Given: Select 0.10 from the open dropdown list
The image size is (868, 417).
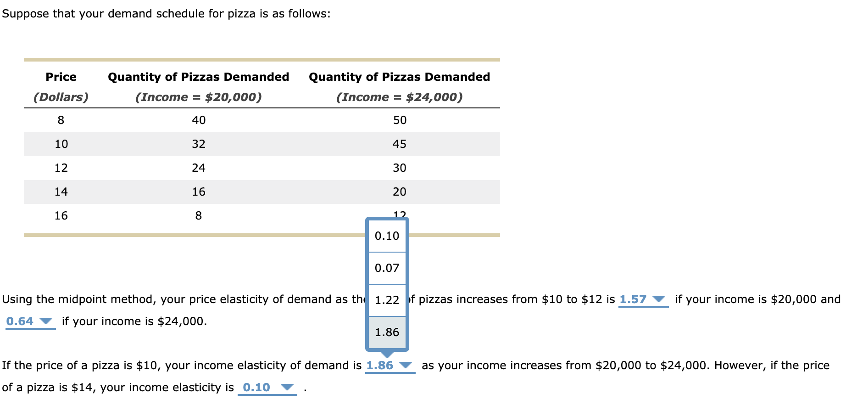Looking at the screenshot, I should coord(387,236).
